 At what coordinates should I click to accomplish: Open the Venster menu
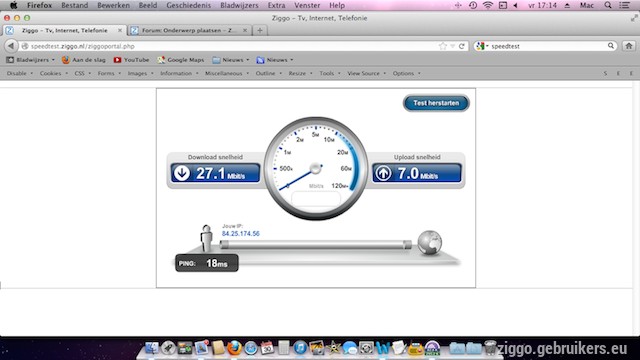[x=307, y=5]
